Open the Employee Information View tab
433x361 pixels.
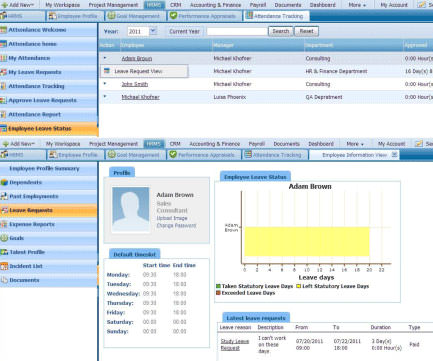(x=354, y=155)
